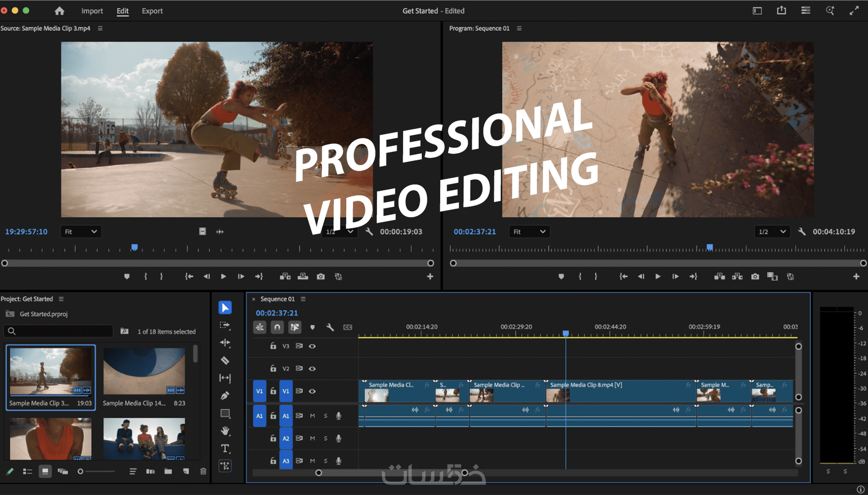868x495 pixels.
Task: Select the Sample Media Clip 14 thumbnail
Action: tap(144, 372)
